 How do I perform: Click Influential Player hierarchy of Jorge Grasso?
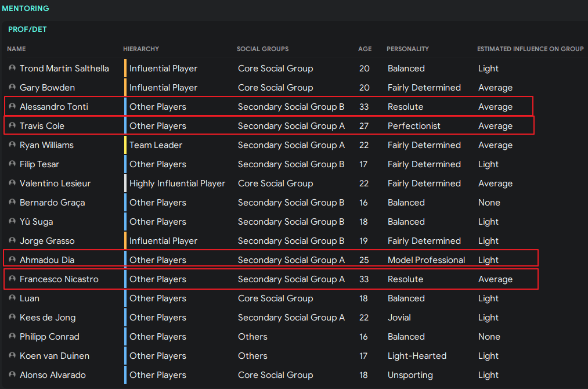pos(163,240)
